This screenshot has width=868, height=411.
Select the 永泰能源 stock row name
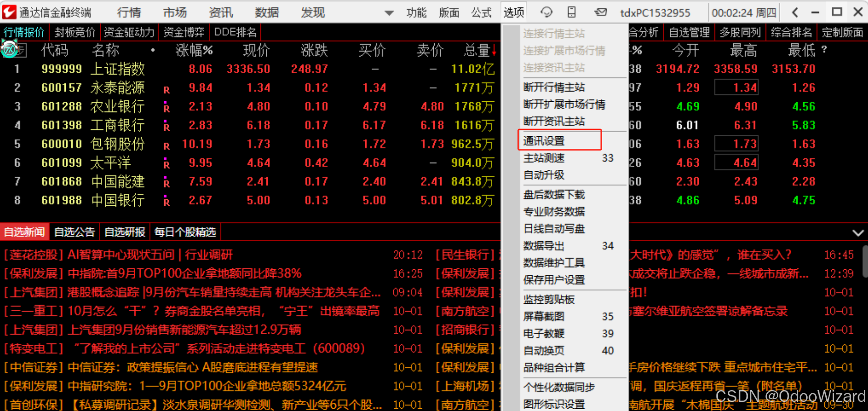pyautogui.click(x=118, y=88)
